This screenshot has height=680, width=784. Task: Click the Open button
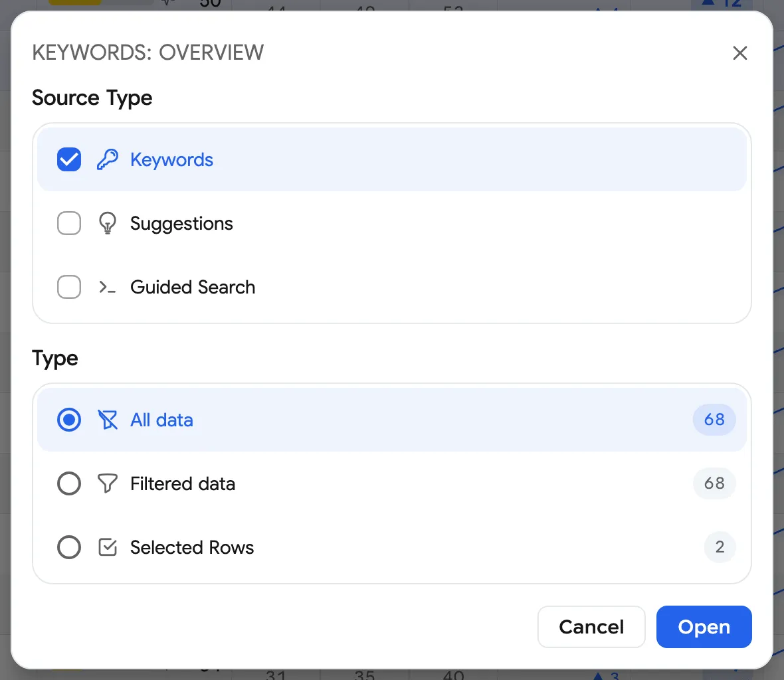704,626
